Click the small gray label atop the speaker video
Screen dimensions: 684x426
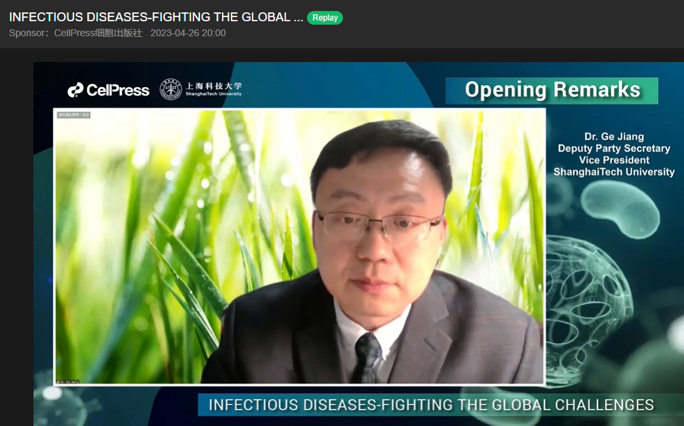74,115
